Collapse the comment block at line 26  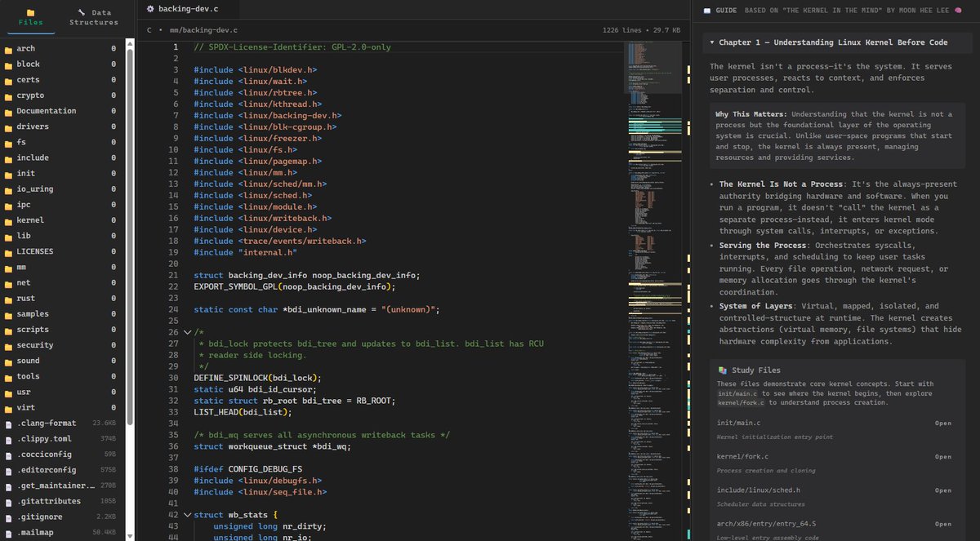(x=187, y=332)
